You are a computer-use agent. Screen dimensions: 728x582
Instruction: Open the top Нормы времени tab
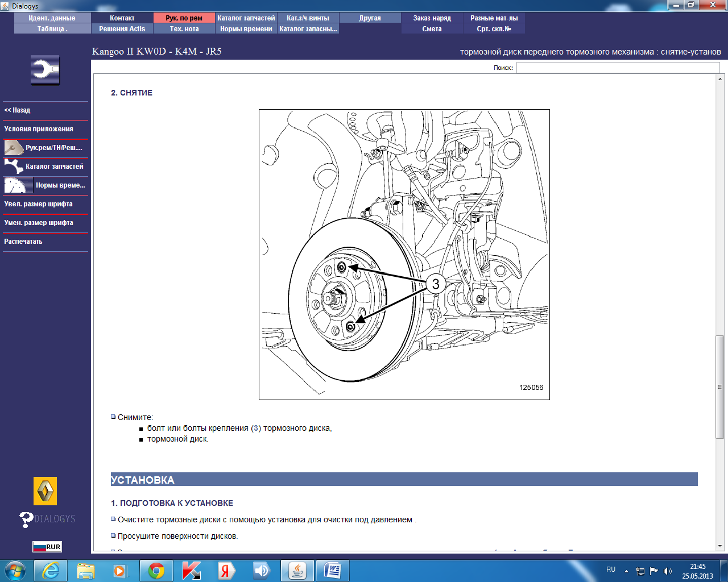(246, 29)
